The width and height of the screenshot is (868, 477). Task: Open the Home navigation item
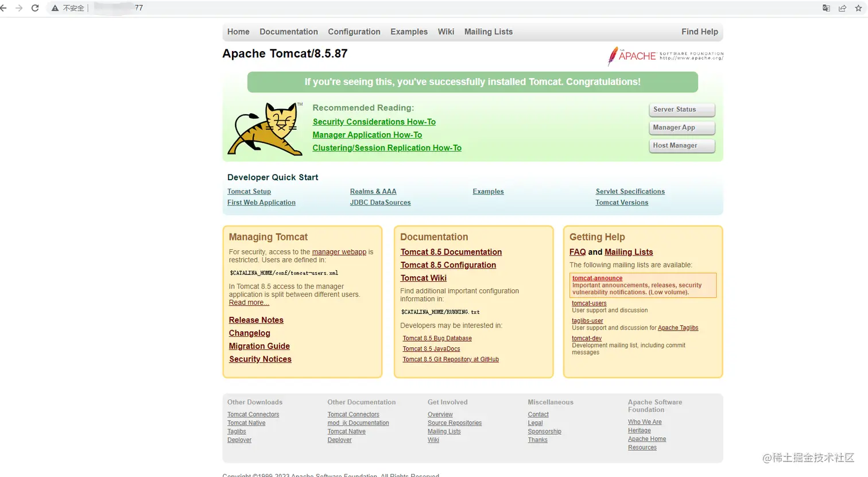pos(238,32)
